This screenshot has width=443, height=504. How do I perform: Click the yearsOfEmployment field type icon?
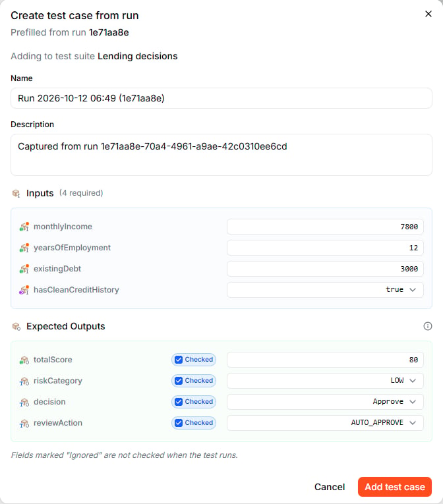pyautogui.click(x=24, y=248)
